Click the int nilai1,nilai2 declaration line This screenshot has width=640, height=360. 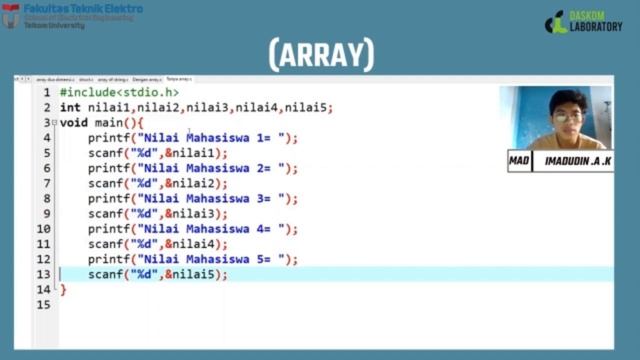tap(196, 108)
